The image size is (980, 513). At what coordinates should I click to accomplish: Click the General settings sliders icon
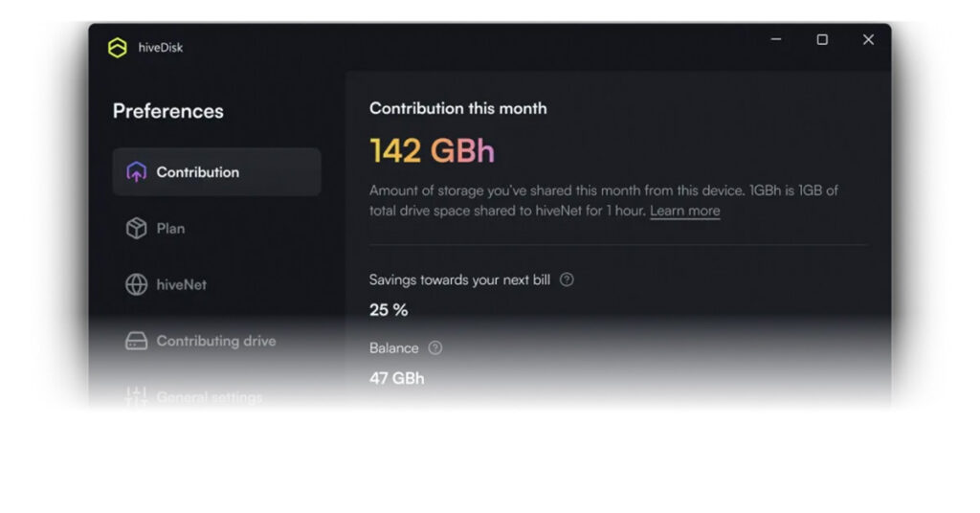(x=136, y=396)
